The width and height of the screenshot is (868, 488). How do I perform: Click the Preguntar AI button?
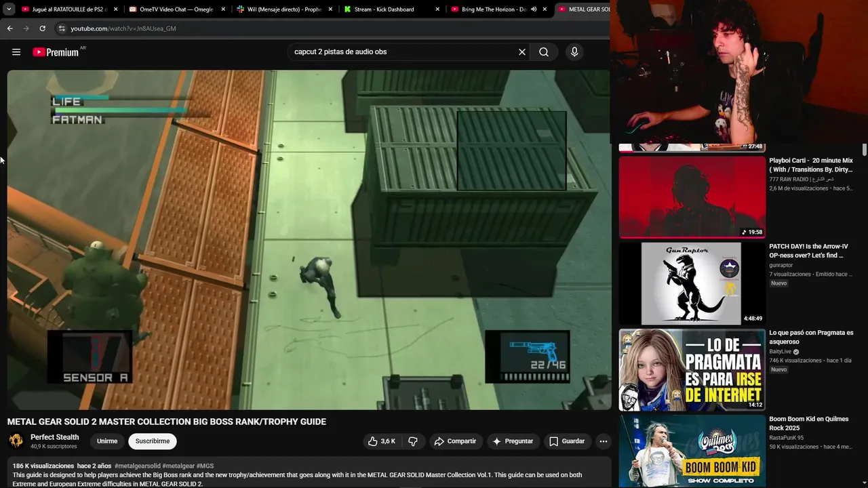point(513,441)
